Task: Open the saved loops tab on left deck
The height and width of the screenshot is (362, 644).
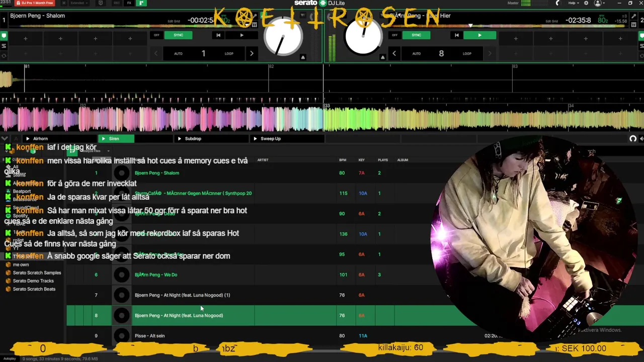Action: [4, 46]
